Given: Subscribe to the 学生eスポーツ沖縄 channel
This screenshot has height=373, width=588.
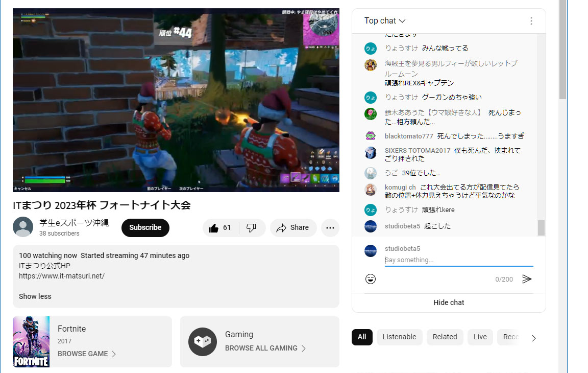Looking at the screenshot, I should click(x=145, y=228).
